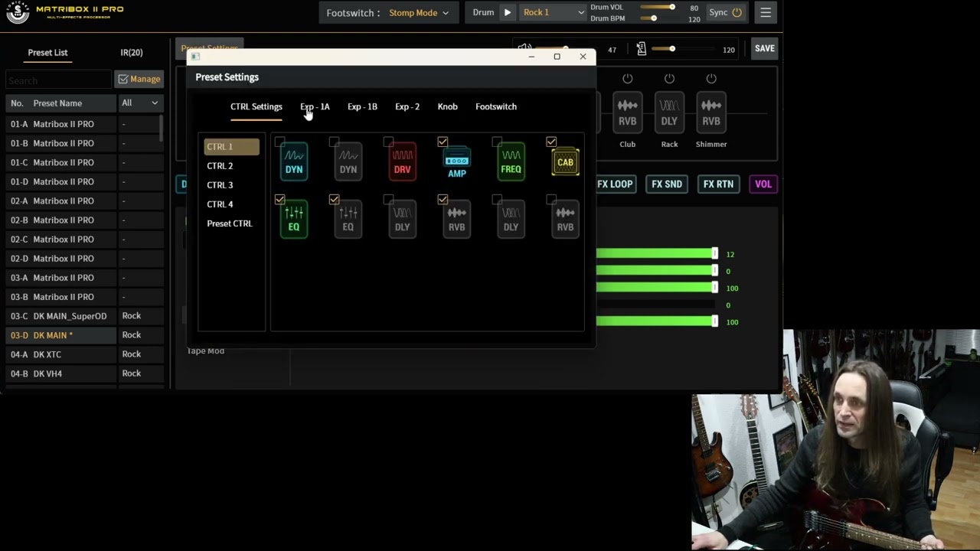The image size is (980, 551).
Task: Expand the All category filter dropdown
Action: [140, 103]
